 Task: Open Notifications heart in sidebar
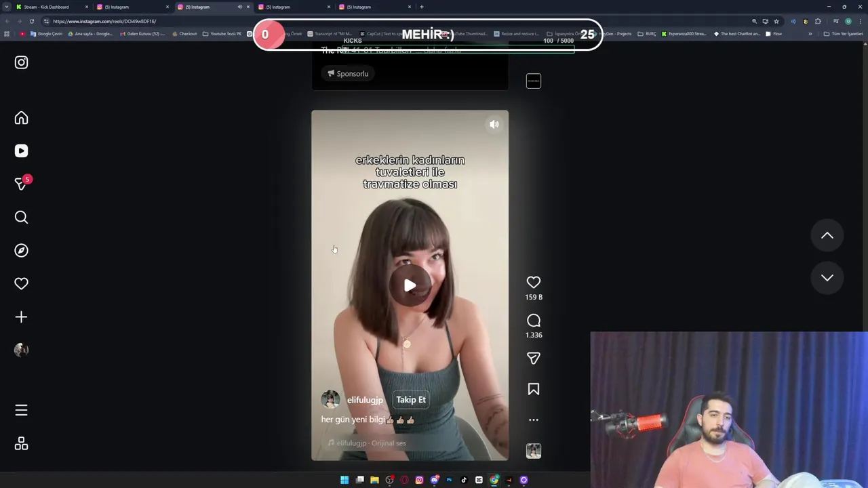21,283
